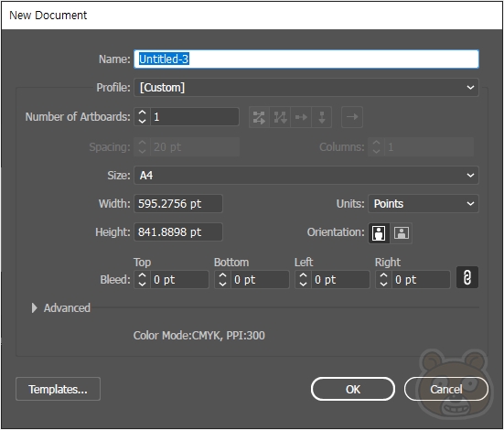Choose portrait orientation icon
Screen dimensions: 504x430
pyautogui.click(x=379, y=233)
